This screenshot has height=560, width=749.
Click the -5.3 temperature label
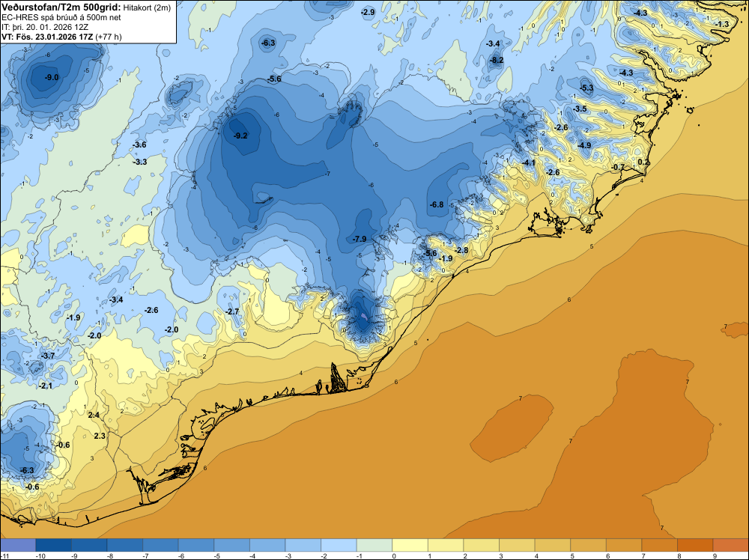click(x=586, y=88)
